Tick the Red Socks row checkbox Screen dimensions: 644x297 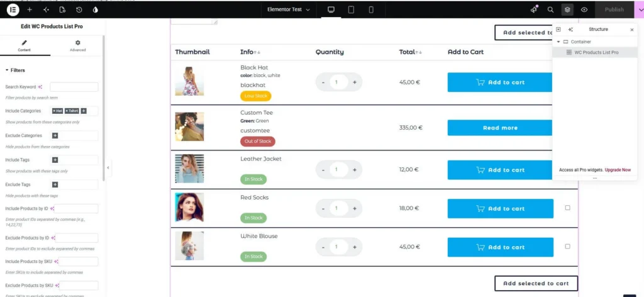pos(568,208)
